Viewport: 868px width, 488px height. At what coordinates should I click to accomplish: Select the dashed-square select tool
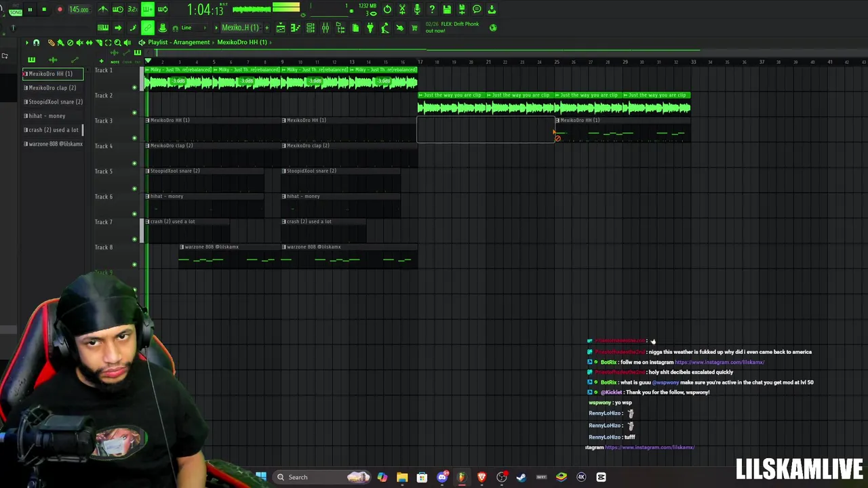point(108,43)
